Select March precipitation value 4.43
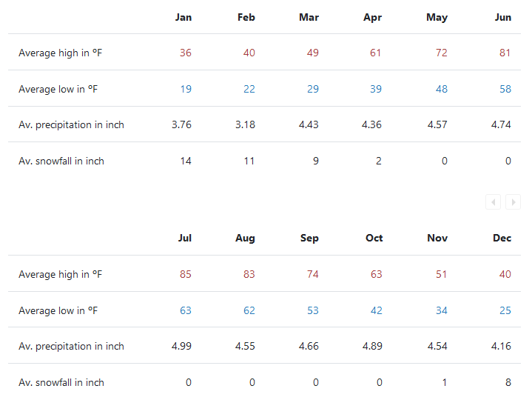Screen dimensions: 532x400 (x=309, y=124)
